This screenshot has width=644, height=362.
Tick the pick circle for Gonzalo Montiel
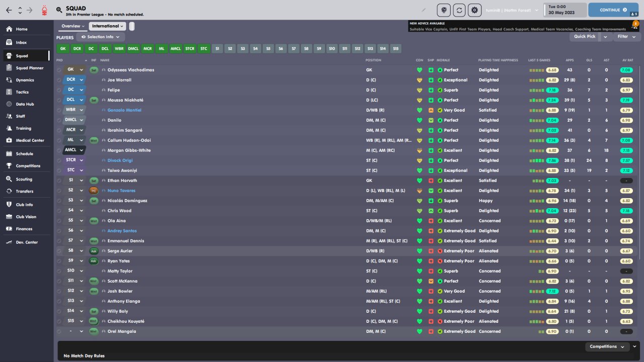point(59,110)
